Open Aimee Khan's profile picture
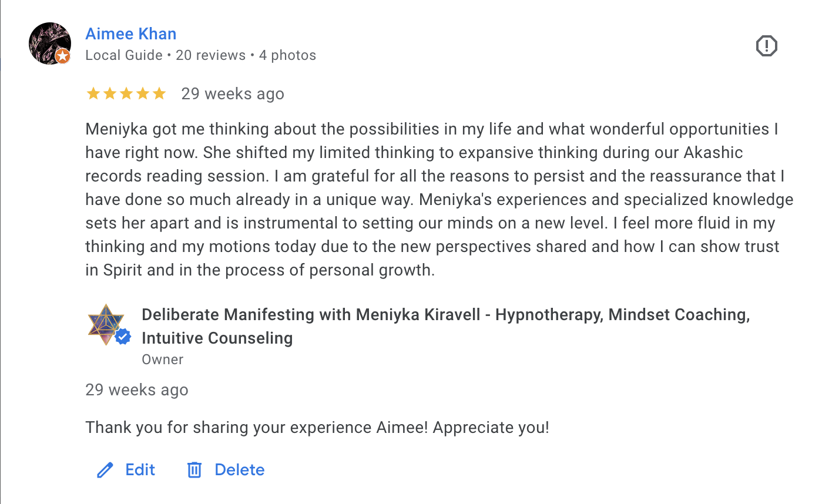 coord(48,42)
